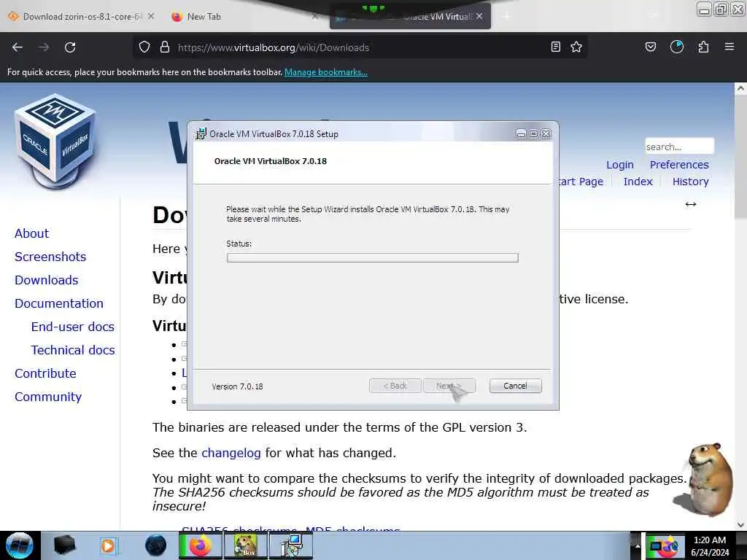Click the address bar URL field
This screenshot has width=747, height=560.
click(x=360, y=47)
